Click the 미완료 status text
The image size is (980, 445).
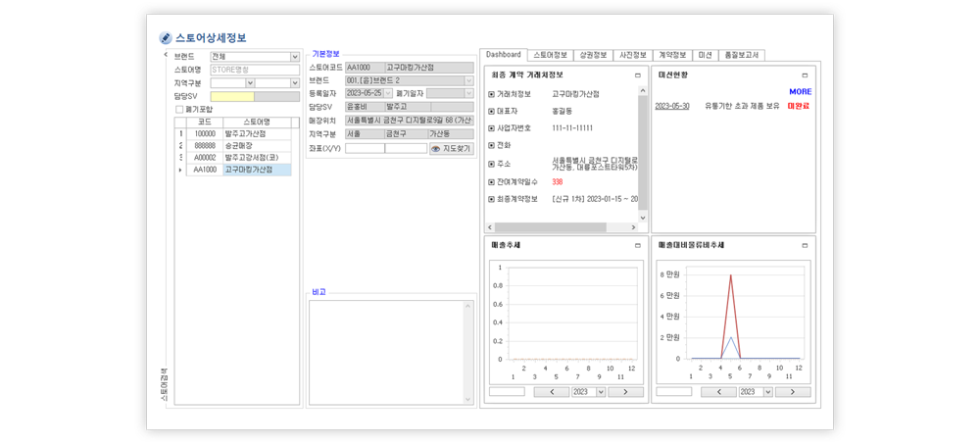tap(799, 106)
